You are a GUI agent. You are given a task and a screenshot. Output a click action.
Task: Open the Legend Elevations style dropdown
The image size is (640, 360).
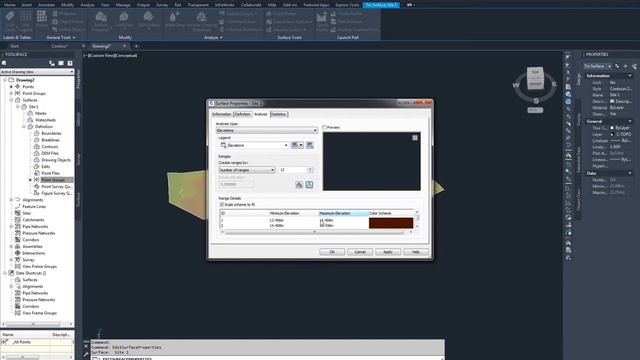pos(254,145)
